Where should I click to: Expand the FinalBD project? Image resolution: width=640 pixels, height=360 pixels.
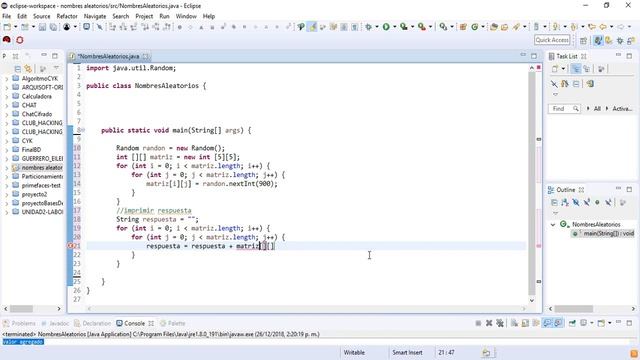click(6, 150)
